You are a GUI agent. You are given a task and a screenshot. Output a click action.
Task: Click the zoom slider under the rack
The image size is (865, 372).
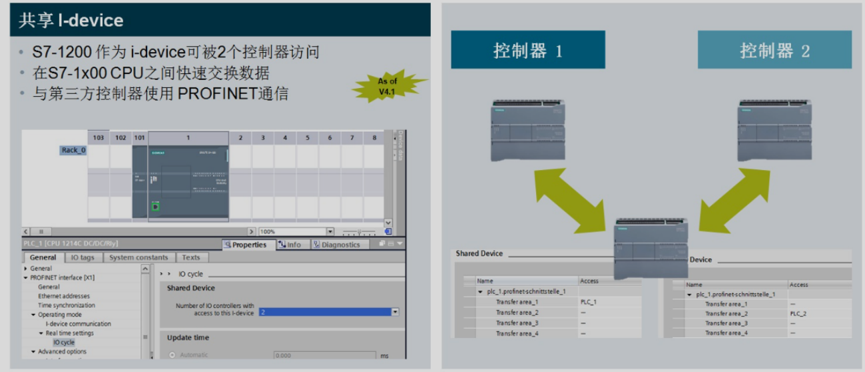click(359, 232)
